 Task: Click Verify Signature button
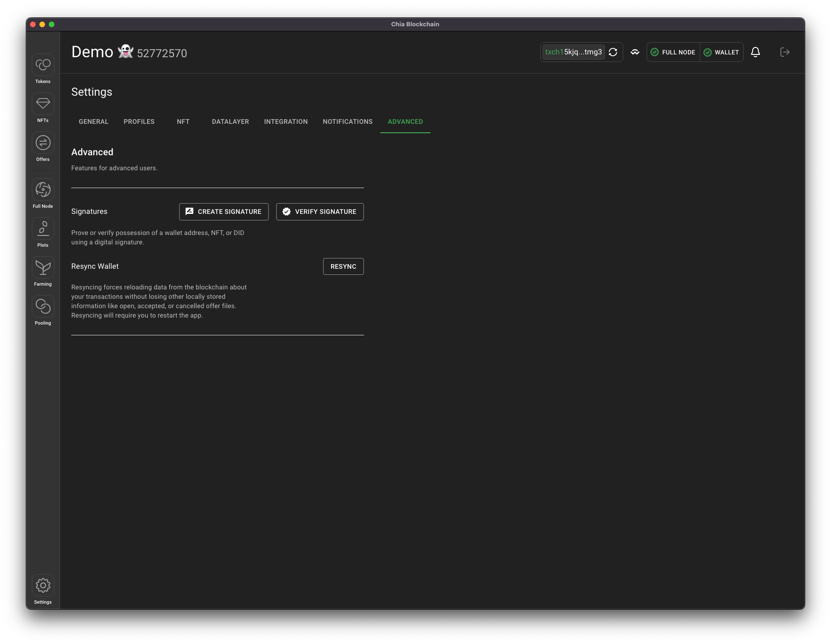point(320,212)
